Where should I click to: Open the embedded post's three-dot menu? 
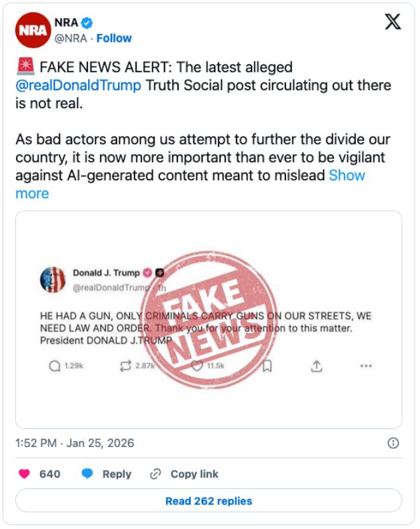coord(365,366)
